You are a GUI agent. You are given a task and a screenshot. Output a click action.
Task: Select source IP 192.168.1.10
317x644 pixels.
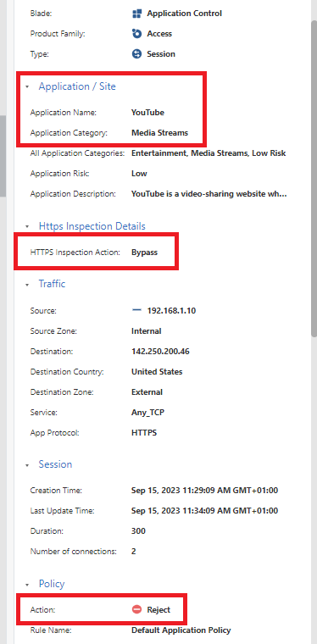point(171,311)
